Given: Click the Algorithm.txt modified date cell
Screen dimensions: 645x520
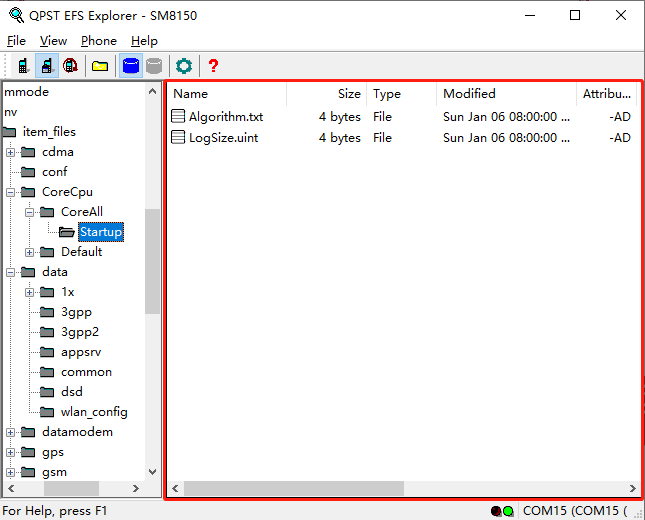Looking at the screenshot, I should pos(506,117).
